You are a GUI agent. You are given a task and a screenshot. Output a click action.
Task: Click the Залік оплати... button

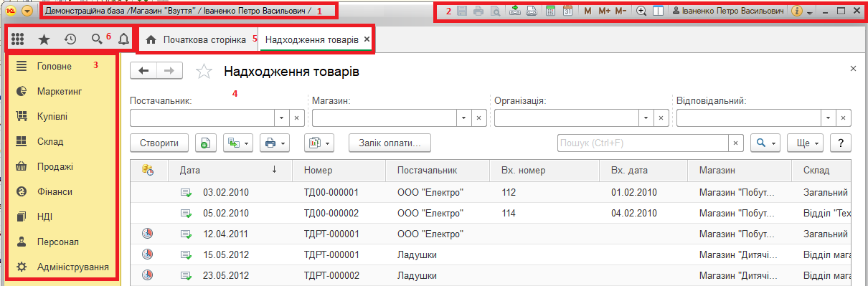pos(390,143)
